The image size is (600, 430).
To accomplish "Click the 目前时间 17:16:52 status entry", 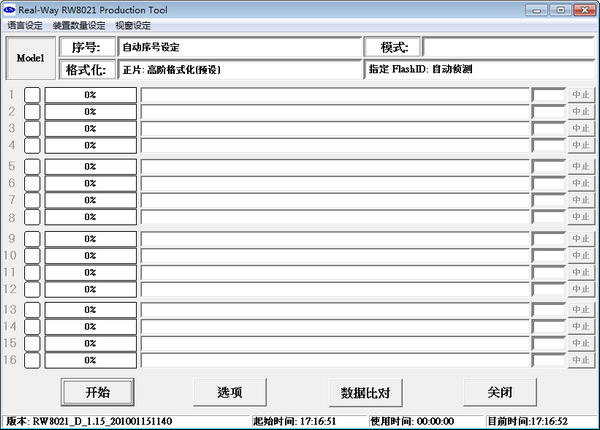I will coord(528,421).
